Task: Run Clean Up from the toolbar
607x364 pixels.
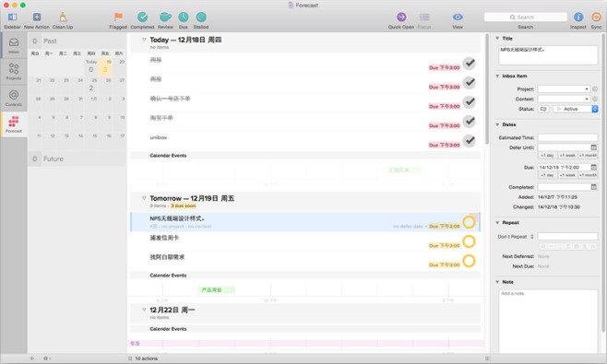Action: [63, 17]
